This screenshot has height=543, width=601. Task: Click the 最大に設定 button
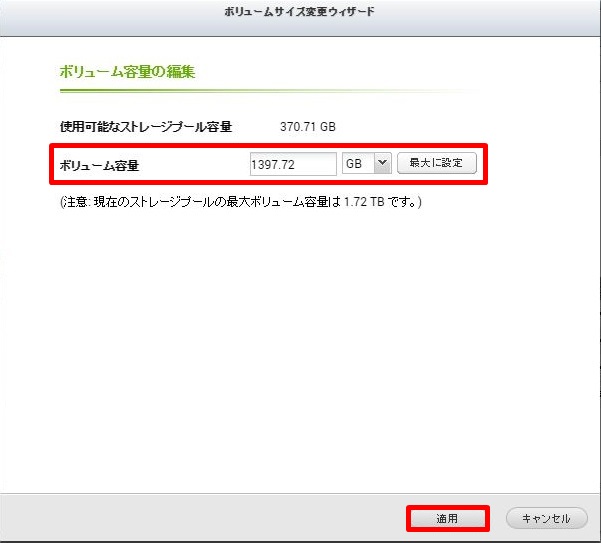coord(437,163)
